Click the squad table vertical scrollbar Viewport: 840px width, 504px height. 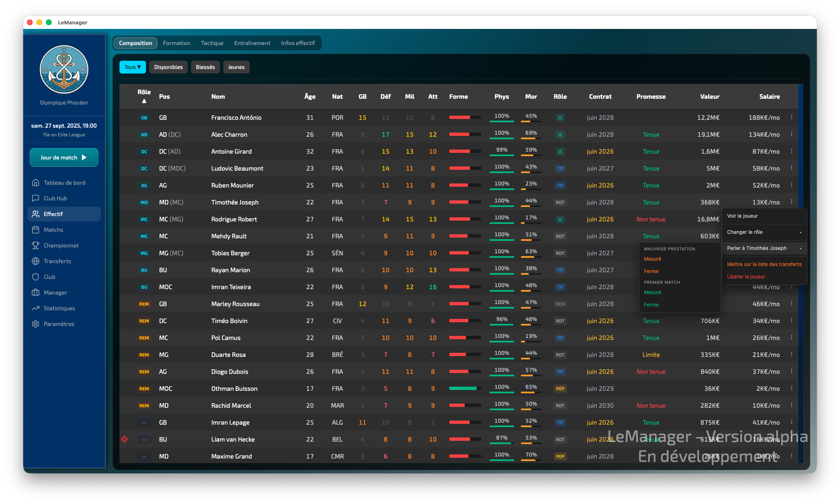[x=801, y=215]
